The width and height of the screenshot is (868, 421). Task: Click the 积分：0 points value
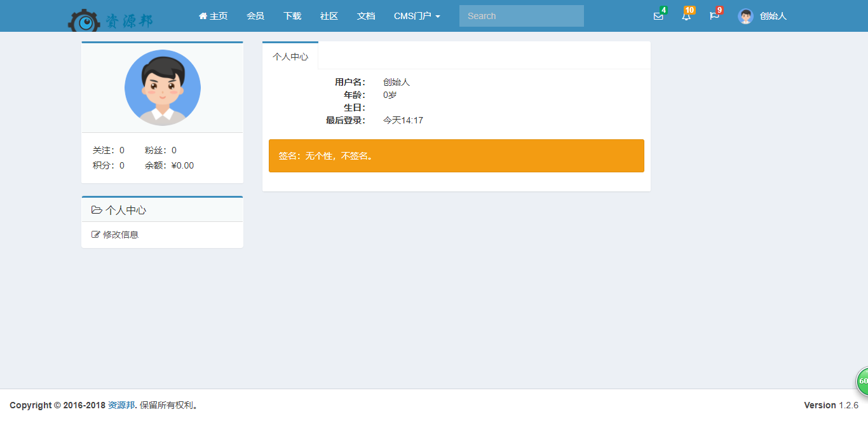coord(109,165)
